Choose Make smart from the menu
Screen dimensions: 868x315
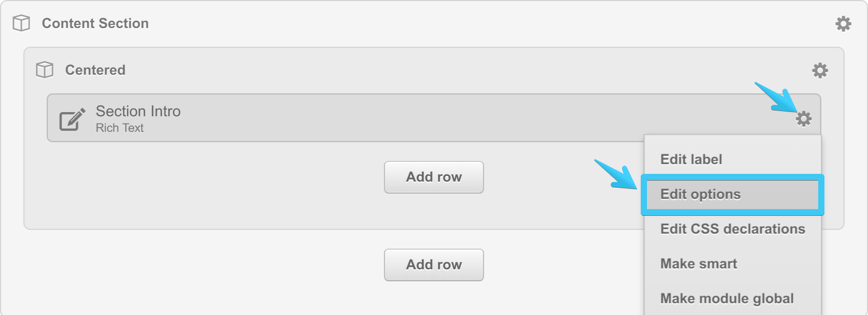[698, 264]
